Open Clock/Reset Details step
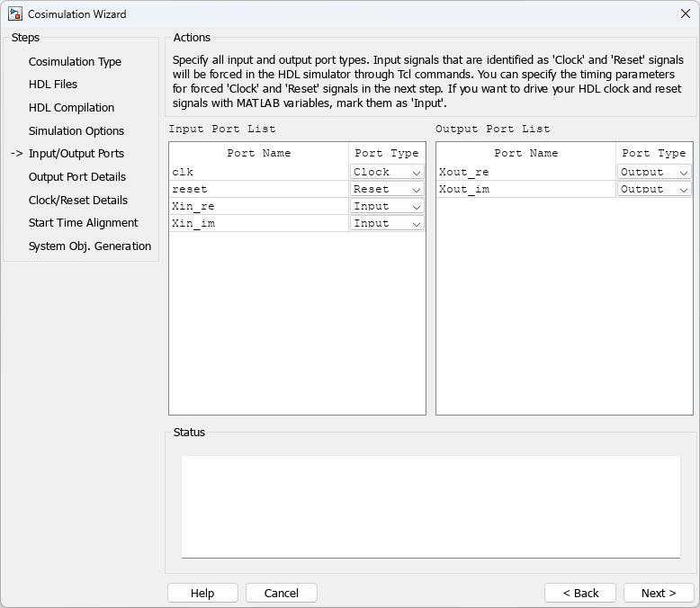This screenshot has height=608, width=700. pyautogui.click(x=78, y=201)
